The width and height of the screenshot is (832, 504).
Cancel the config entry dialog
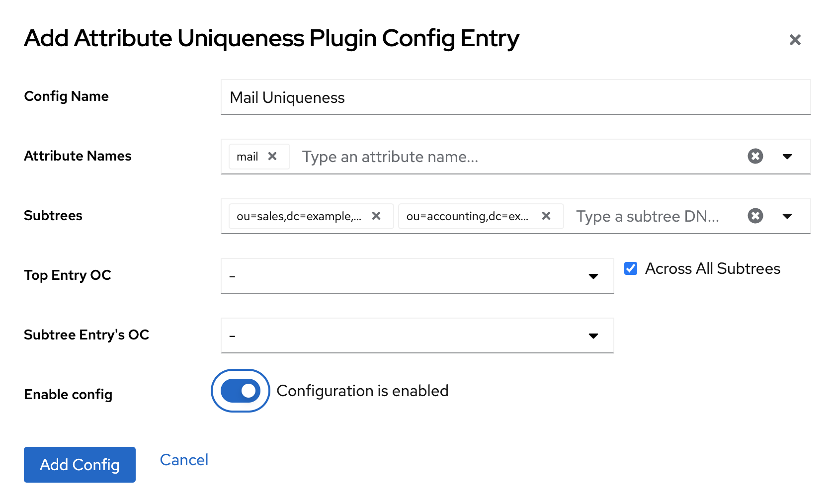(184, 460)
